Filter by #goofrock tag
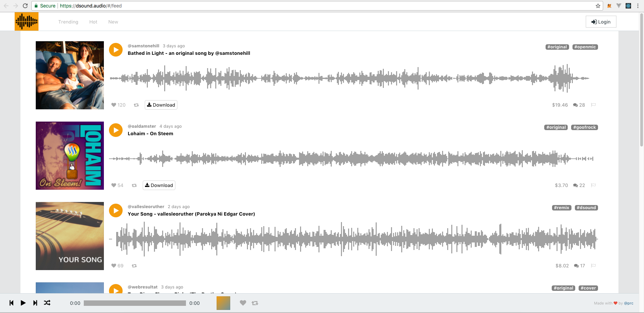Screen dimensions: 644x313 [584, 127]
